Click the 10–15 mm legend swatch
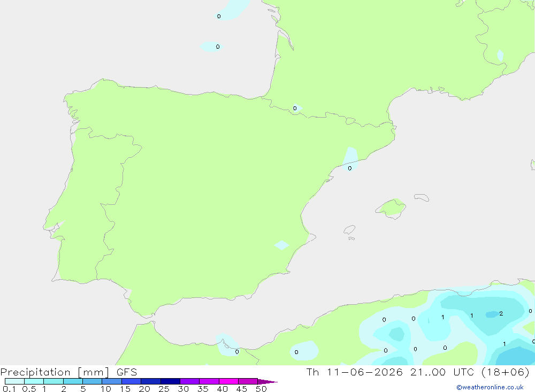Screen dimensions: 535x392 coord(112,381)
